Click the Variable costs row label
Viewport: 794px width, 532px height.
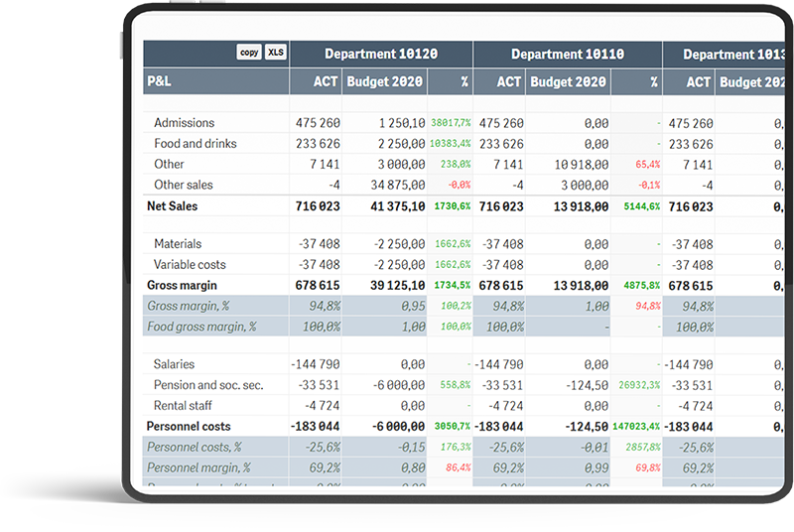click(x=190, y=265)
